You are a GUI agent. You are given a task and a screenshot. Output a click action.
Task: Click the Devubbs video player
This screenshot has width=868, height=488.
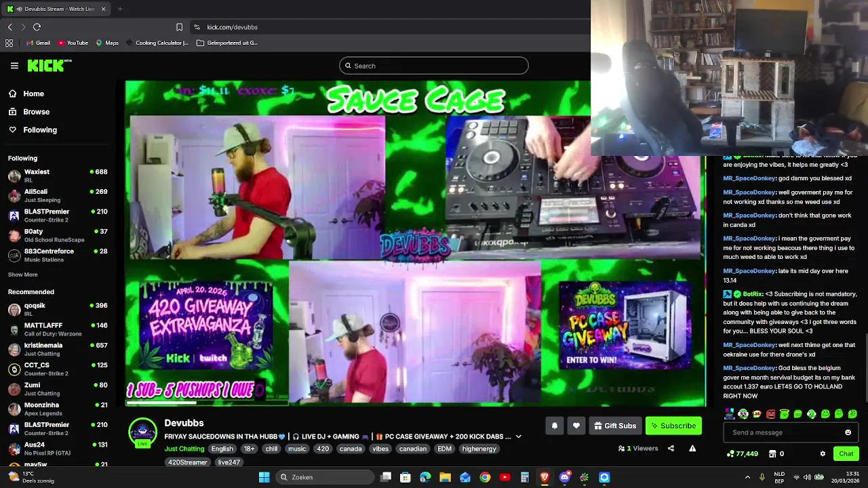[x=416, y=244]
